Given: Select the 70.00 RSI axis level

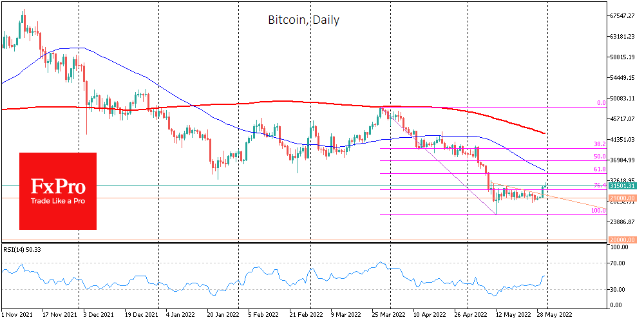Looking at the screenshot, I should (x=620, y=263).
